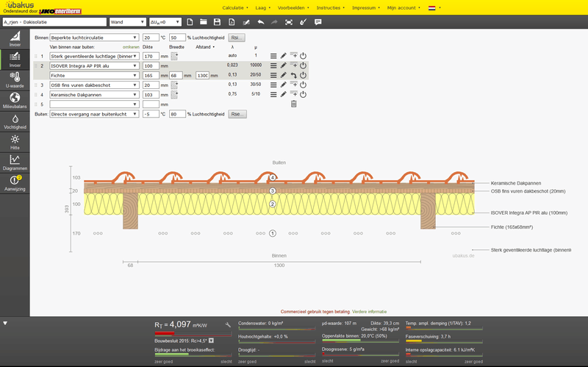Click the Fichte width input field
Screen dimensions: 588x367
[176, 76]
